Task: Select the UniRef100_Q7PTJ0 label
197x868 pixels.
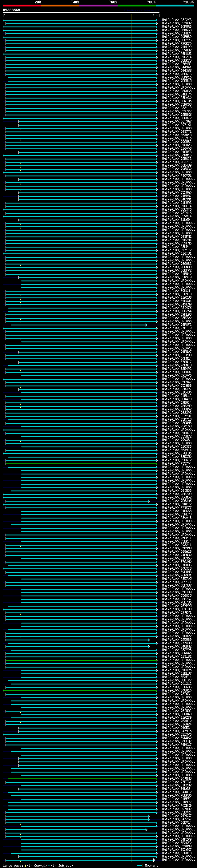Action: [177, 328]
